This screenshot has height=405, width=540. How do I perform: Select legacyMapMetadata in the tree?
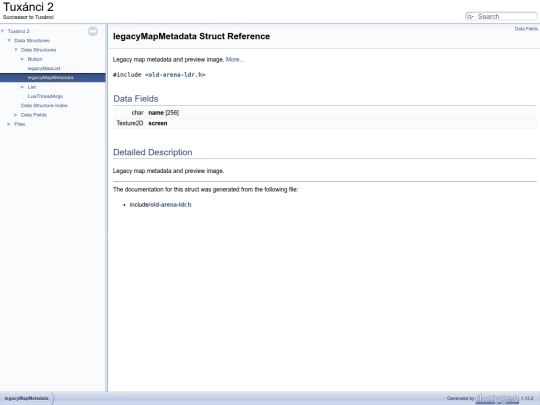51,78
